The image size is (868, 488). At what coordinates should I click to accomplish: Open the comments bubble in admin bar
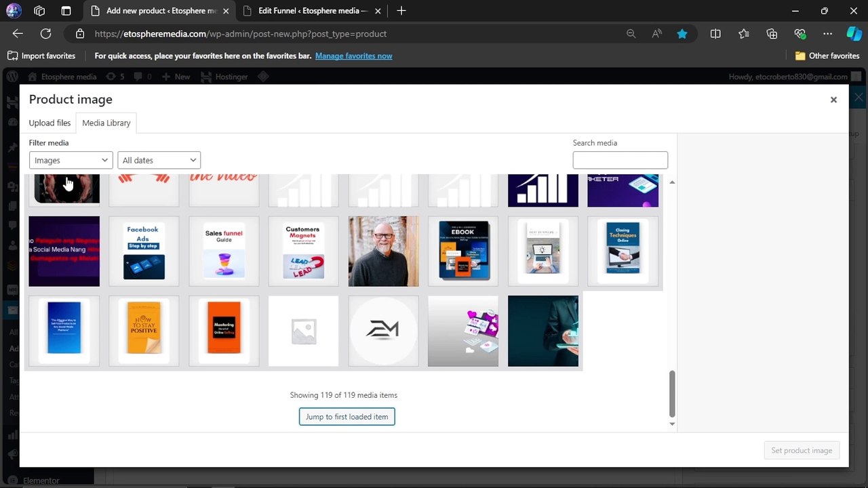click(x=143, y=77)
